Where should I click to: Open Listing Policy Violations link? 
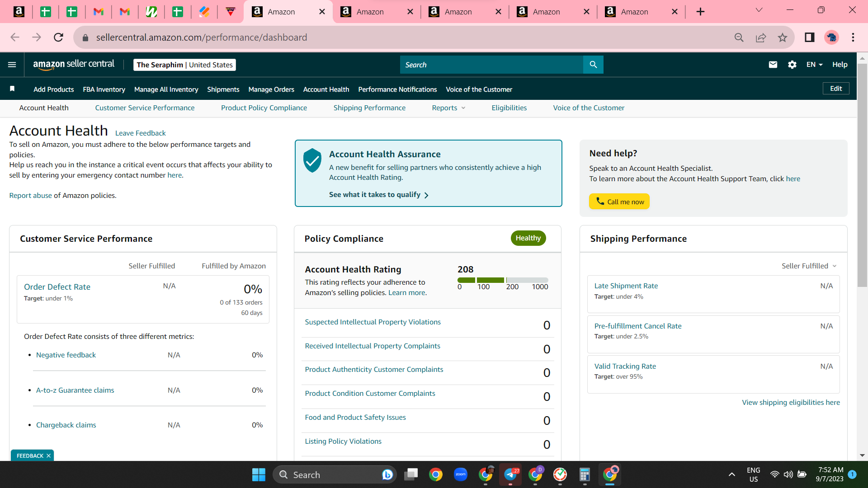pyautogui.click(x=343, y=441)
